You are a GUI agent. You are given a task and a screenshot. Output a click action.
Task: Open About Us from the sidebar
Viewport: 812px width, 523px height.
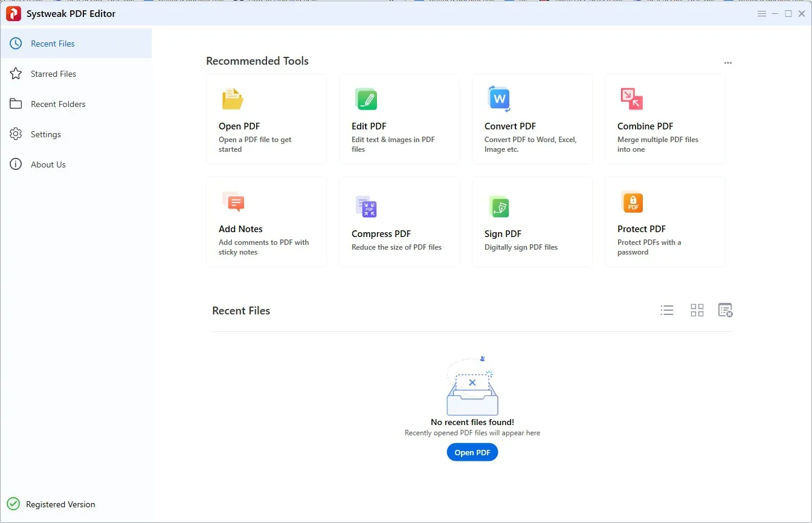click(76, 164)
